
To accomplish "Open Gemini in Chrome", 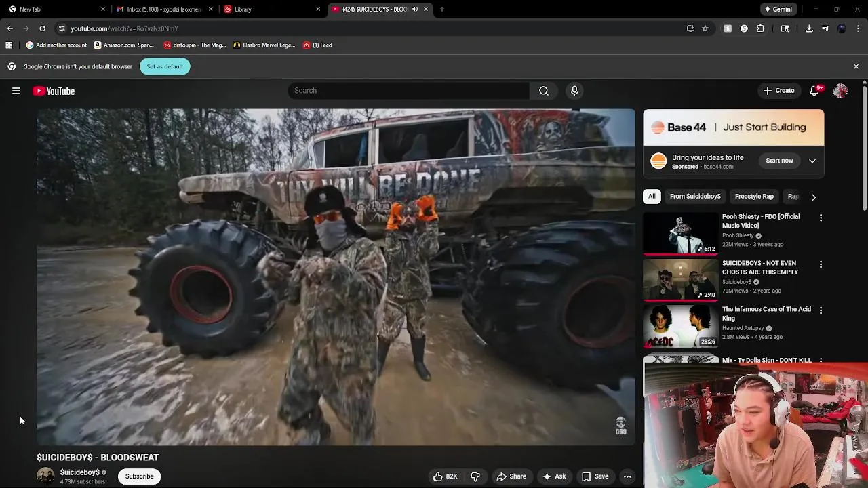I will 778,9.
